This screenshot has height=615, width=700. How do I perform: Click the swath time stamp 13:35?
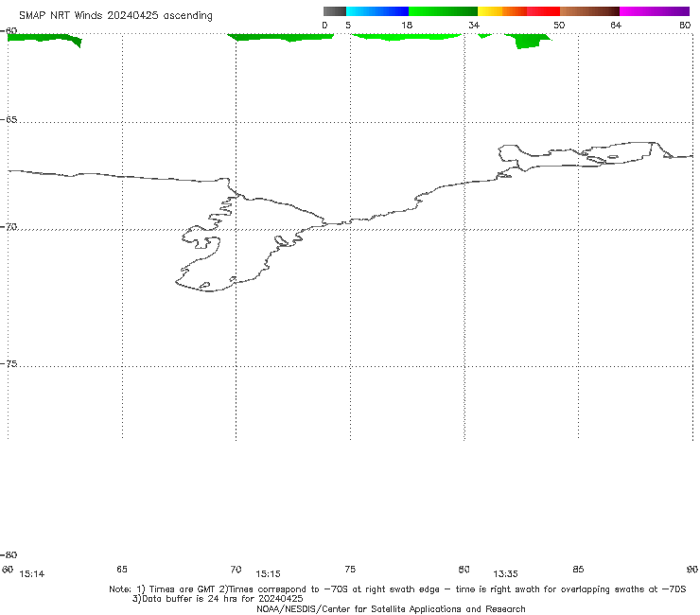pyautogui.click(x=505, y=574)
